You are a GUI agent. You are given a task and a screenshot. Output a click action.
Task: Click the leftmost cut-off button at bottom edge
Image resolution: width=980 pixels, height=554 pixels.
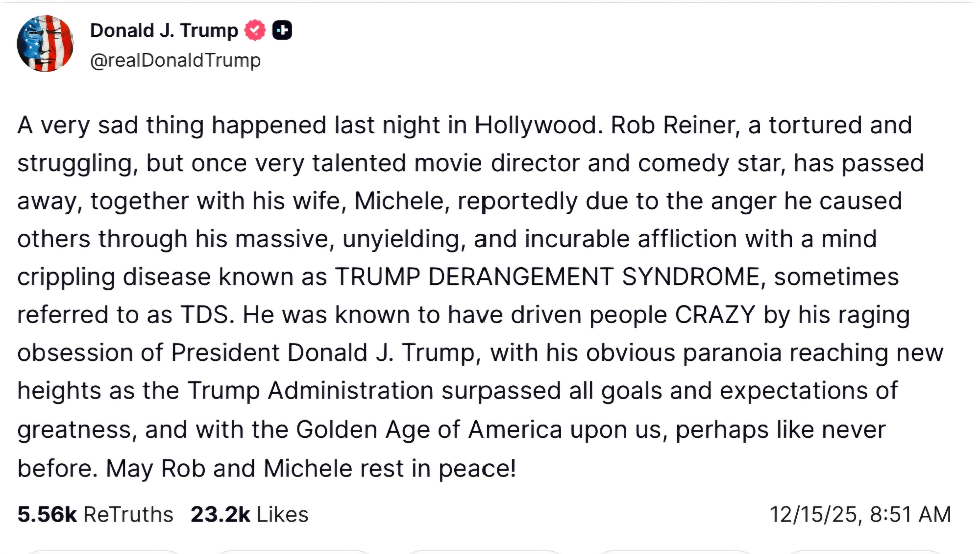pos(104,552)
